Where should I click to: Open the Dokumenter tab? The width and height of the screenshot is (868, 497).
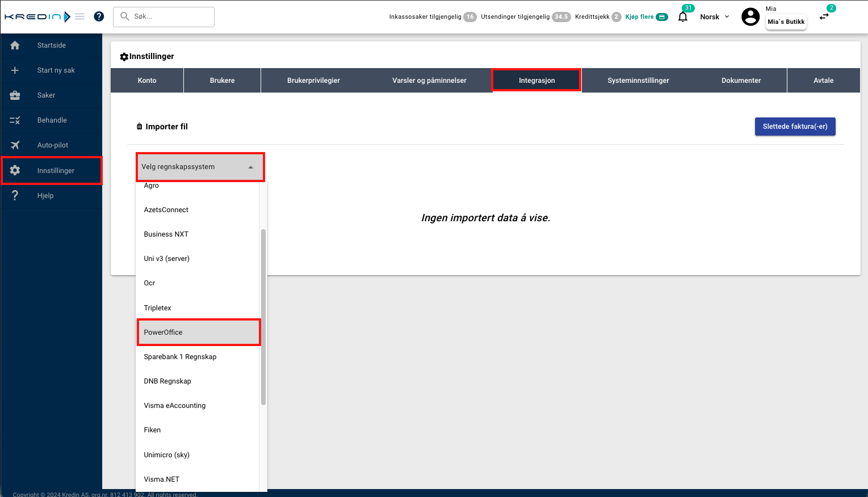pos(741,81)
